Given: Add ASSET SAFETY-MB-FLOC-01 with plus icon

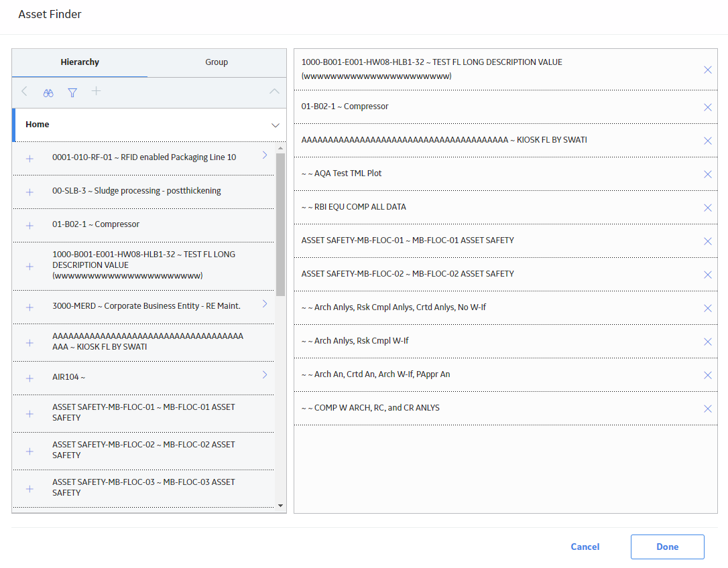Looking at the screenshot, I should 29,413.
